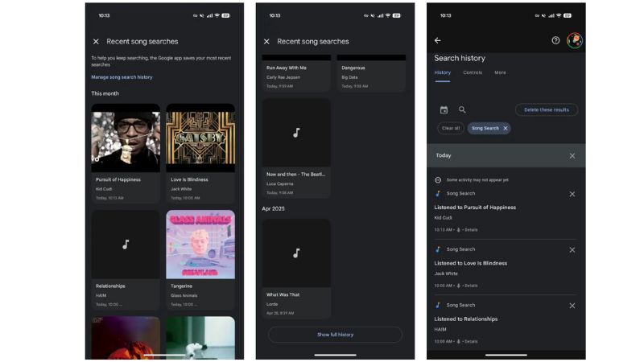The image size is (644, 362).
Task: Select the Dangerous by Big Data card
Action: coord(371,73)
